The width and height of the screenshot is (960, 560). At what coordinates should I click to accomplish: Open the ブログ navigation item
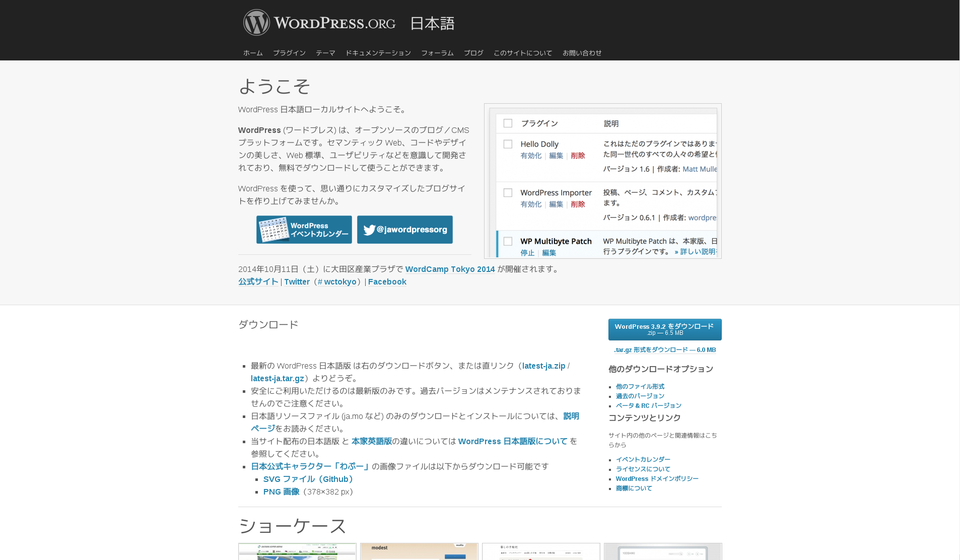pyautogui.click(x=473, y=53)
